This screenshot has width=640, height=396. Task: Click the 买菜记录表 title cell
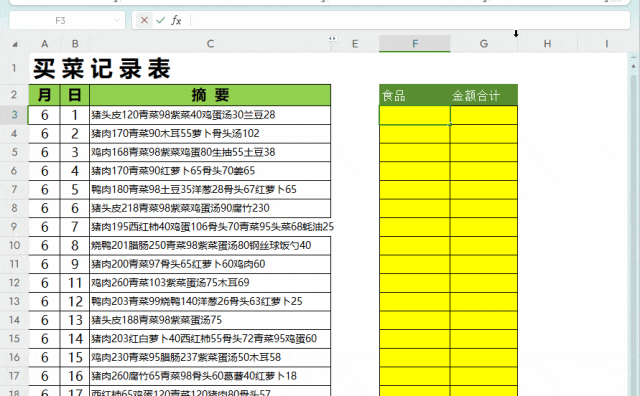102,68
